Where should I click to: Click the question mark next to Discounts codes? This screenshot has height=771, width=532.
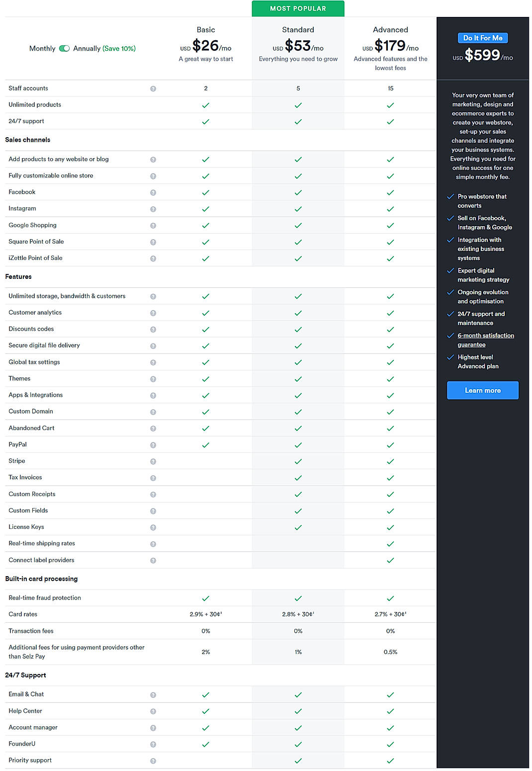[x=153, y=329]
